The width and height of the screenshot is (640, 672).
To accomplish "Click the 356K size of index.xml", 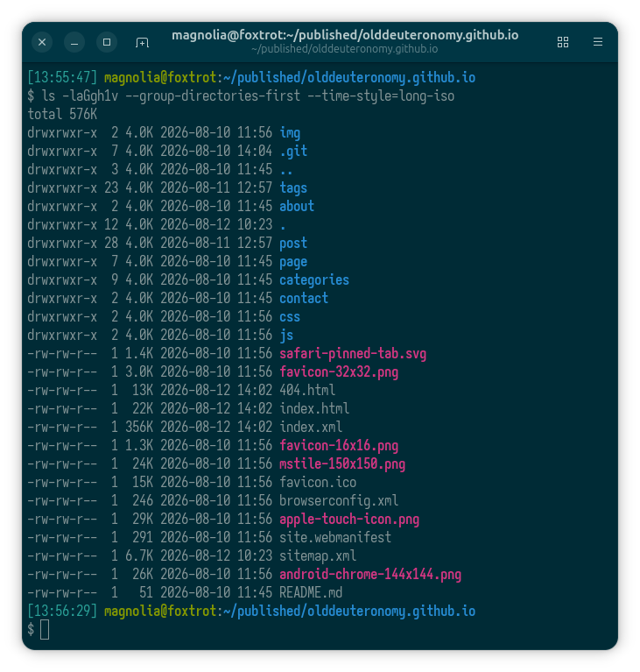I will (x=139, y=428).
